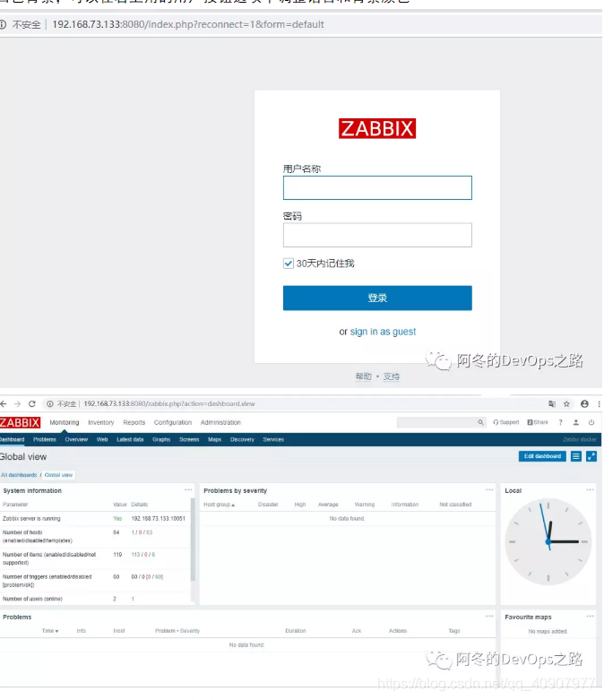Click the ZABBIX logo on login form
The image size is (604, 700).
pyautogui.click(x=377, y=128)
